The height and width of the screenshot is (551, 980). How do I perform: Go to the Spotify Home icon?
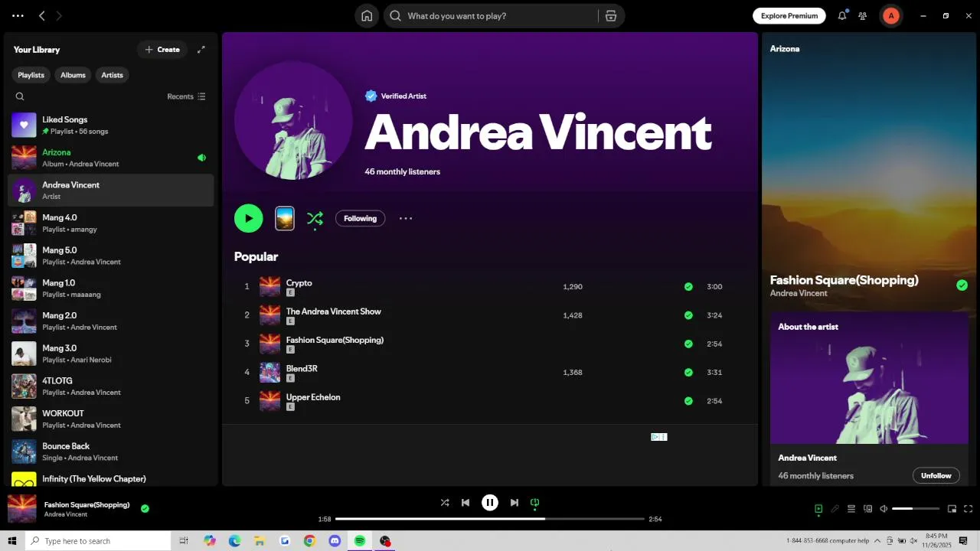[367, 16]
